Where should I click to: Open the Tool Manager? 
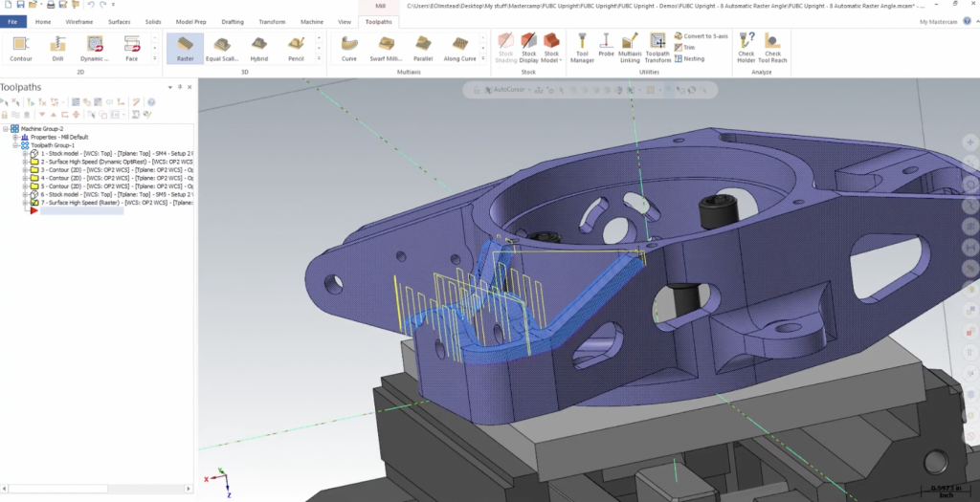tap(582, 49)
